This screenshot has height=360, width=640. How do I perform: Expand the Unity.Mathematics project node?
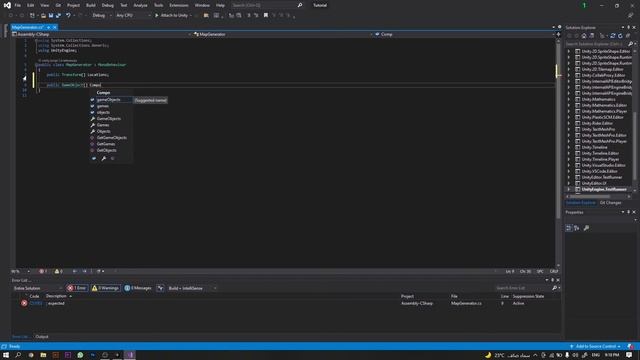(569, 99)
